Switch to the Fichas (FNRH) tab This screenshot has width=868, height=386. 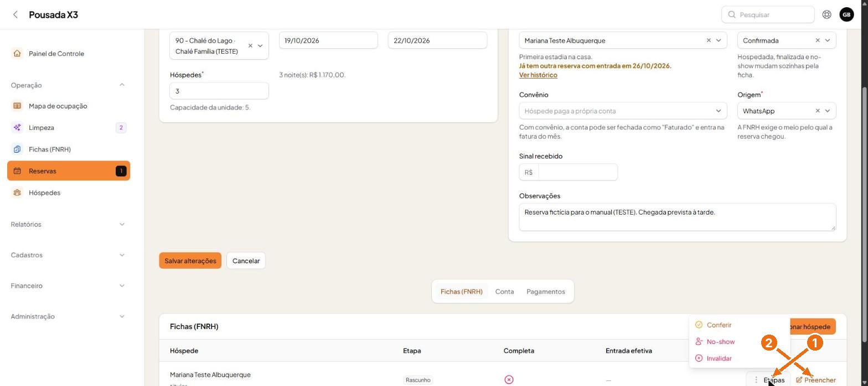click(x=461, y=291)
